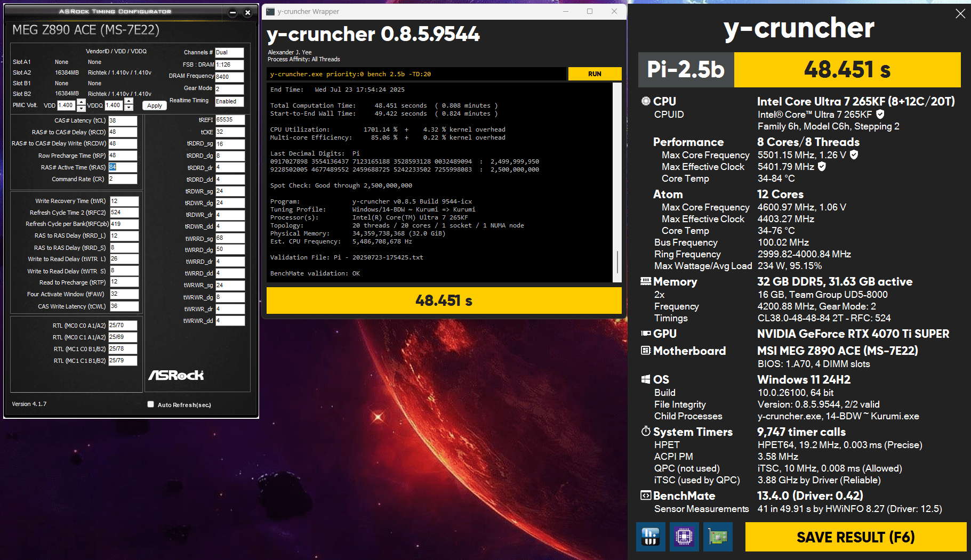
Task: Enable the Auto Refresh(sec) checkbox
Action: tap(151, 404)
